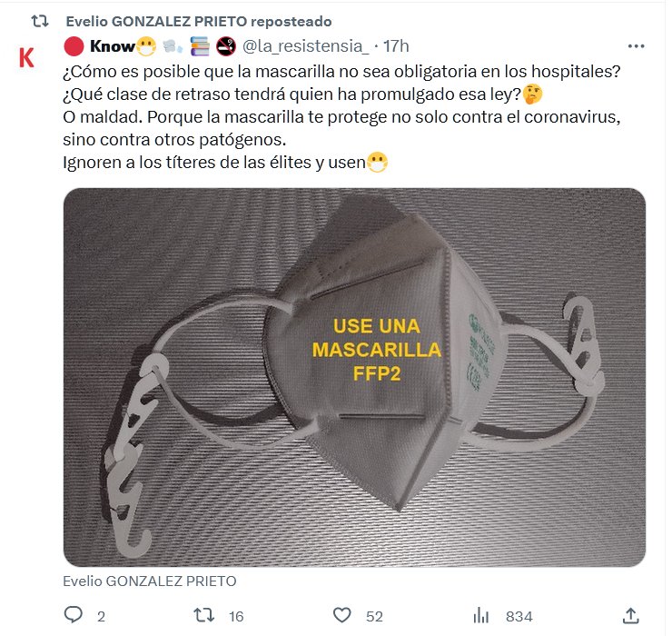Click the red circle emoji before Know
This screenshot has width=672, height=636.
tap(74, 46)
